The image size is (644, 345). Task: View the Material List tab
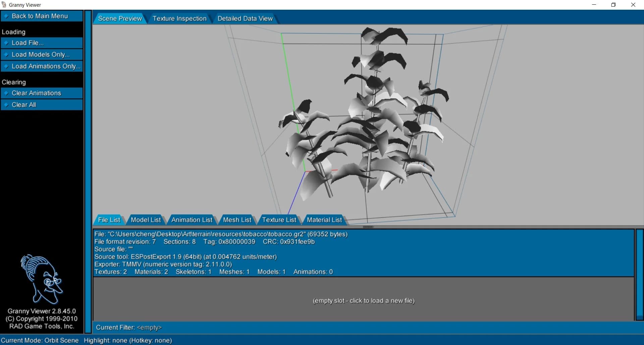(x=324, y=220)
